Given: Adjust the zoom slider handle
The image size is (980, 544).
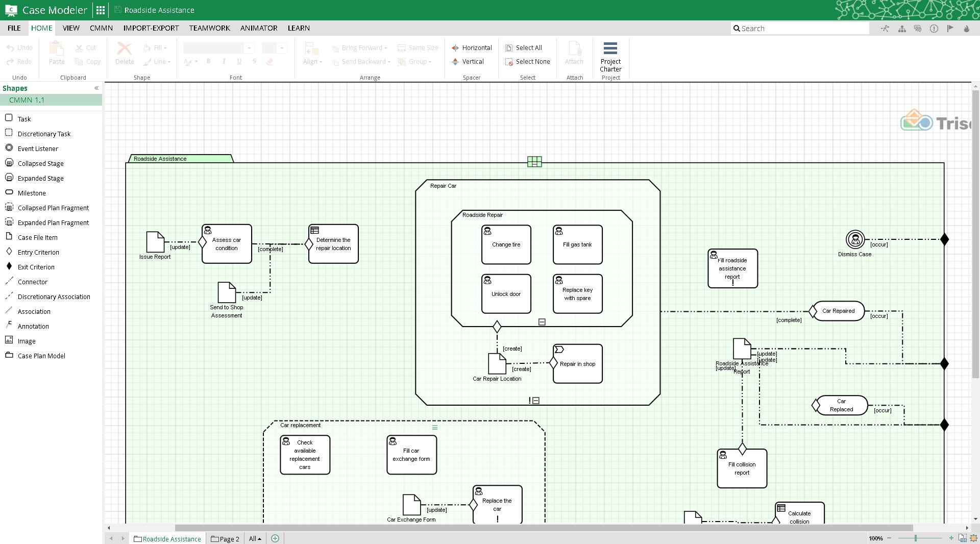Looking at the screenshot, I should point(916,538).
